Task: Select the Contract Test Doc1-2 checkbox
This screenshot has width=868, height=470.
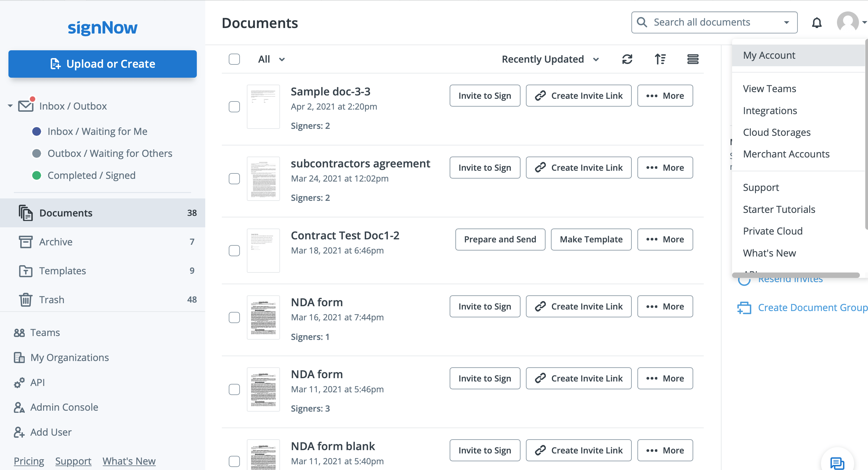Action: click(x=234, y=251)
